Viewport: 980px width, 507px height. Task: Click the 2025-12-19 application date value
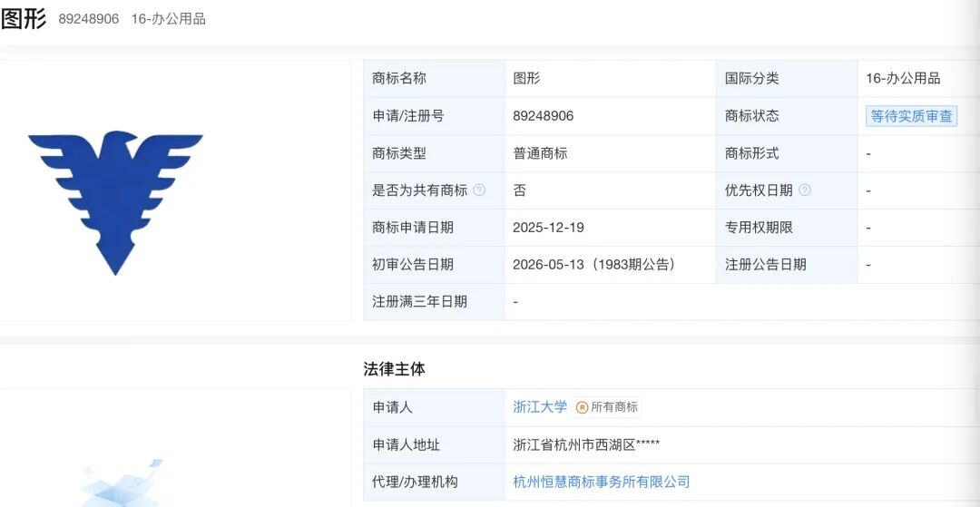pyautogui.click(x=548, y=228)
